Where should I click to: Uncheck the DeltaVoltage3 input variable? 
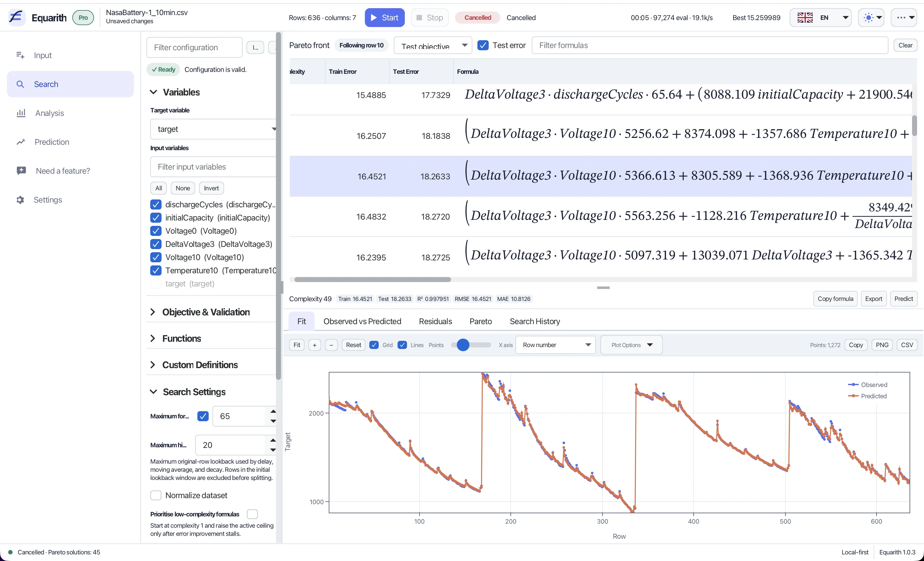[156, 243]
